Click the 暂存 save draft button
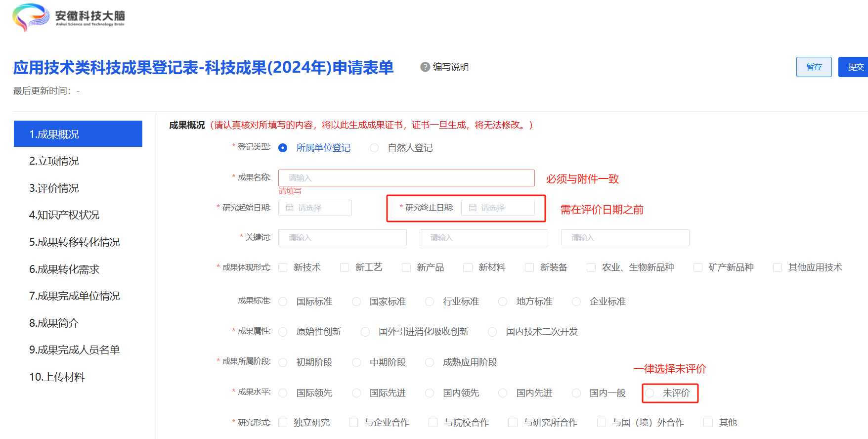The width and height of the screenshot is (868, 439). (814, 67)
